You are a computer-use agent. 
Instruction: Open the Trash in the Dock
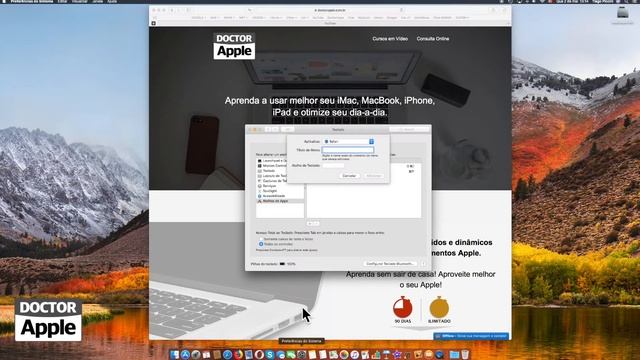465,355
